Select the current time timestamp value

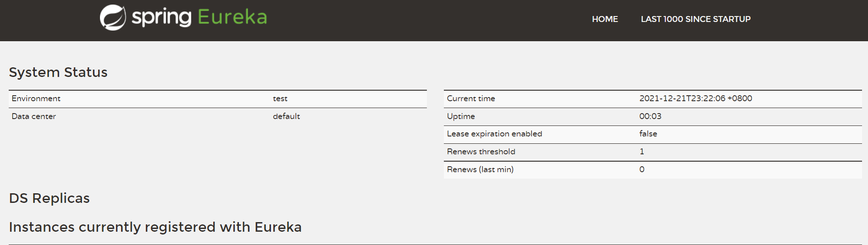696,98
